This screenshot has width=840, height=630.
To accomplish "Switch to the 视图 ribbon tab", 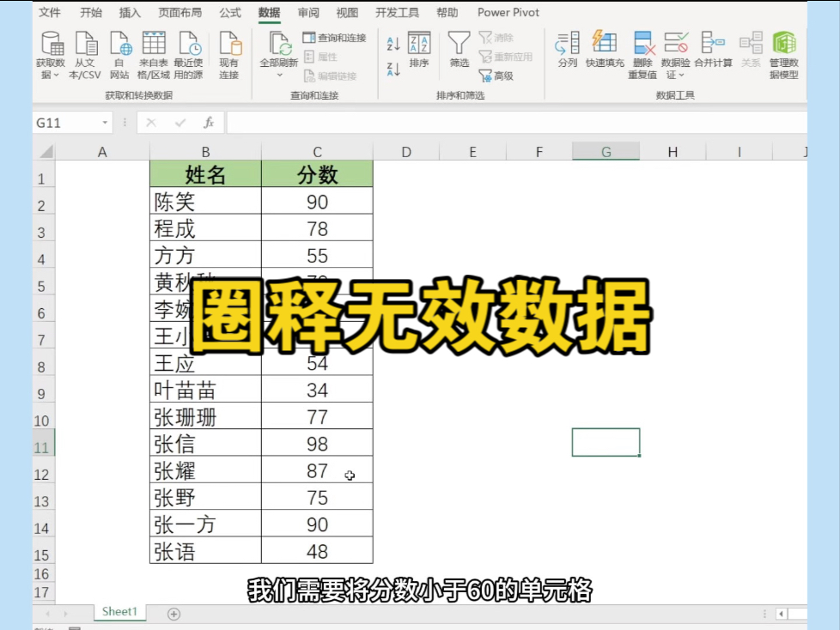I will tap(347, 12).
